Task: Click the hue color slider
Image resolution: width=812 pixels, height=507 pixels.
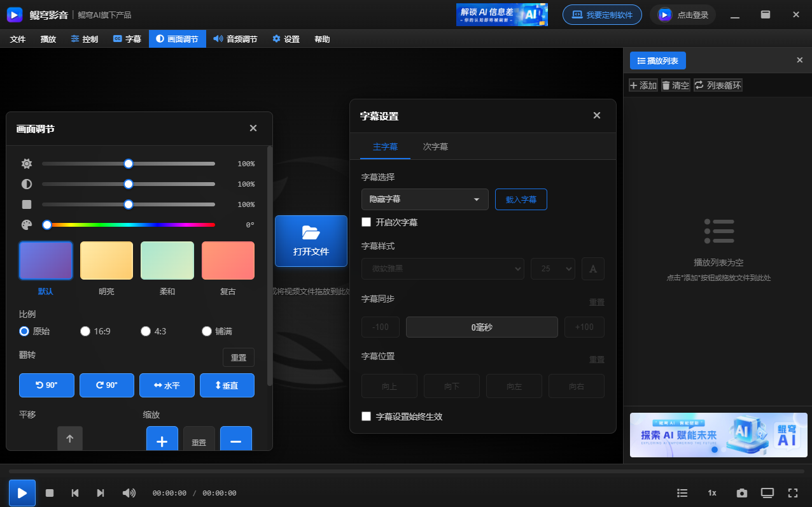Action: click(127, 224)
